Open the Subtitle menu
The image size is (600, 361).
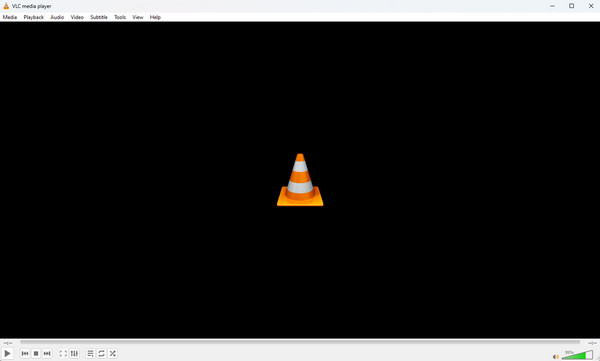(x=99, y=17)
